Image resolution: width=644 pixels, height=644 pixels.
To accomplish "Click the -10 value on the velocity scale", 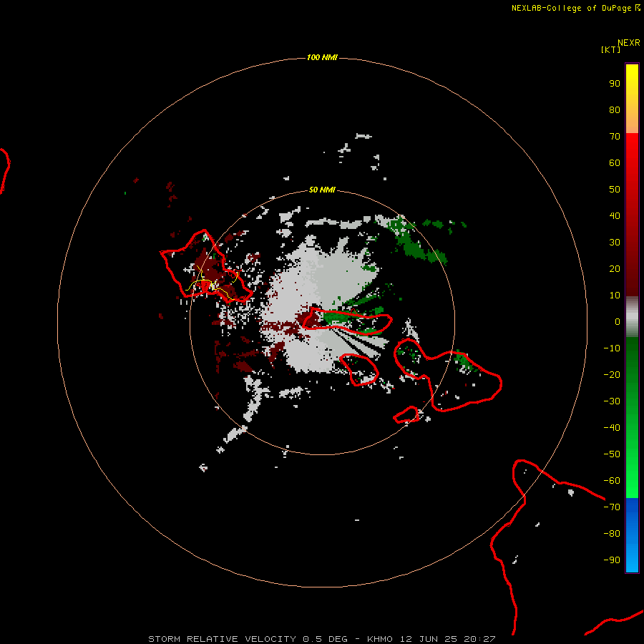I will coord(612,348).
